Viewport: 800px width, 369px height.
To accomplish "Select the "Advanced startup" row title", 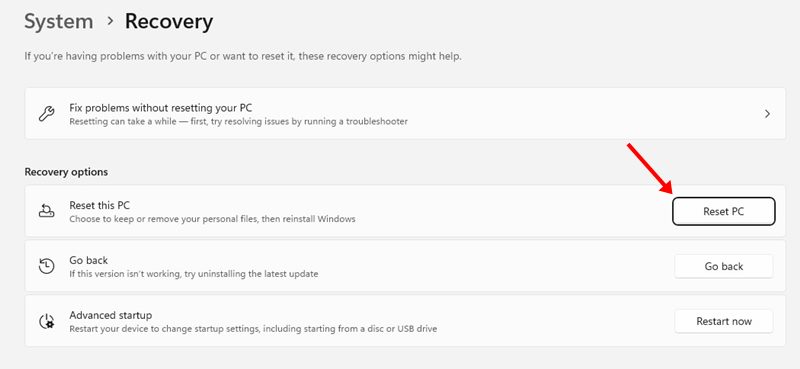I will [x=111, y=315].
